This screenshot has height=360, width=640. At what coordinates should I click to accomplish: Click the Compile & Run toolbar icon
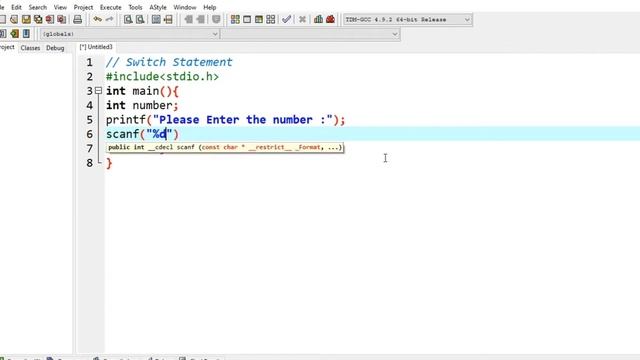[x=259, y=19]
